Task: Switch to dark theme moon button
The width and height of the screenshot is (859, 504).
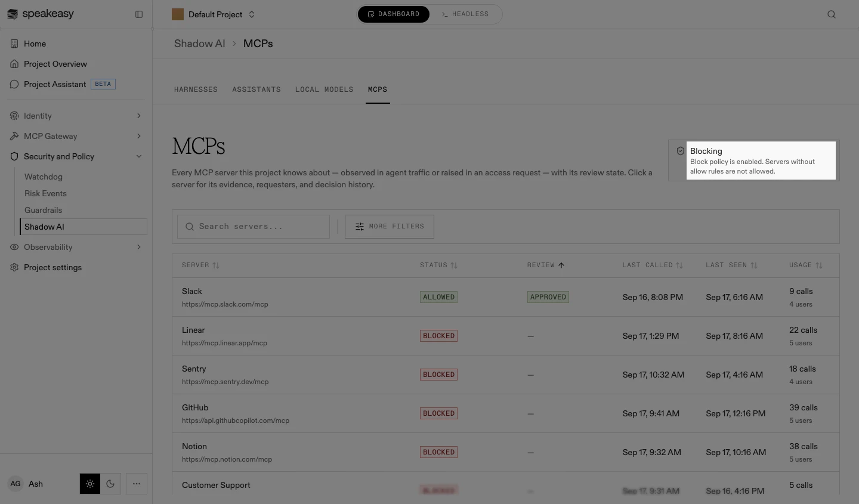Action: coord(110,484)
